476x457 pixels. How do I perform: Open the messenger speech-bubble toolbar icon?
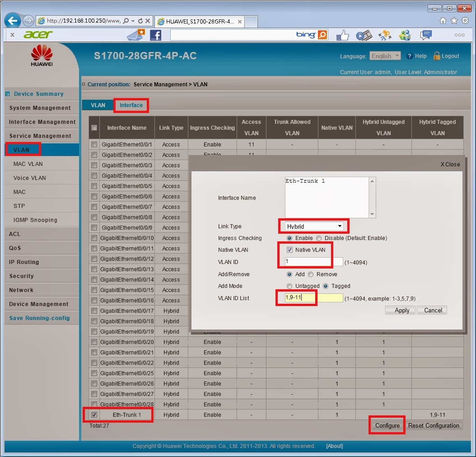point(425,35)
